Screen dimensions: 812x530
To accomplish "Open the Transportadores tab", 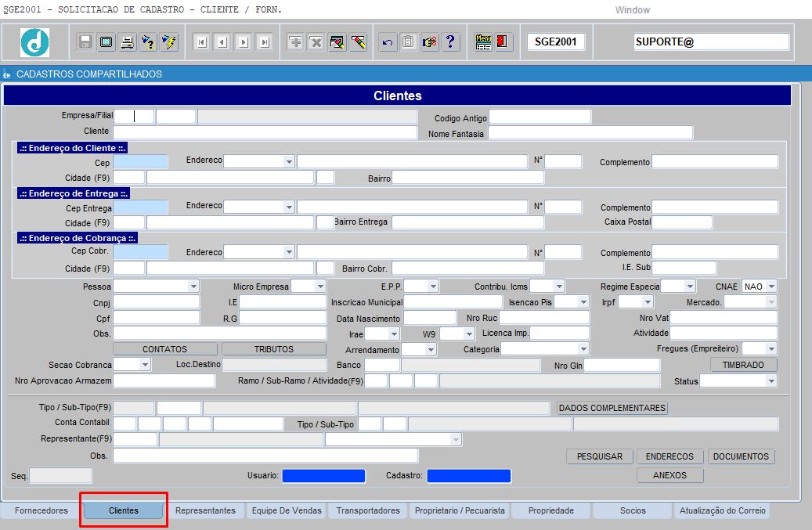I will click(x=368, y=511).
